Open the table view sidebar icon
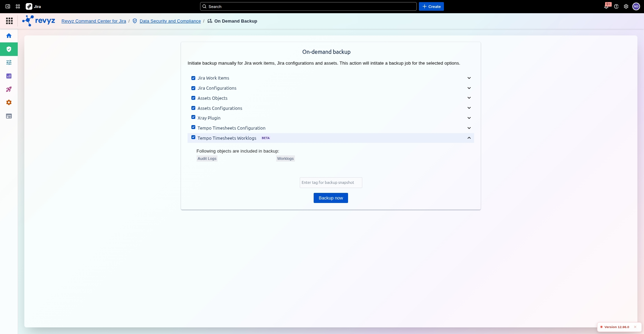Screen dimensions: 644x334 coord(9,116)
